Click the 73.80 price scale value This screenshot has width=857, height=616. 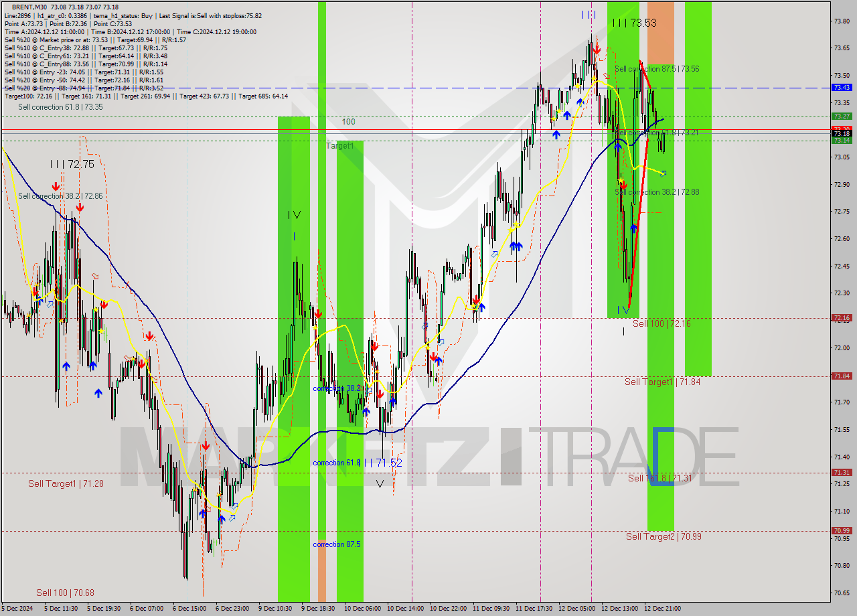pyautogui.click(x=841, y=21)
